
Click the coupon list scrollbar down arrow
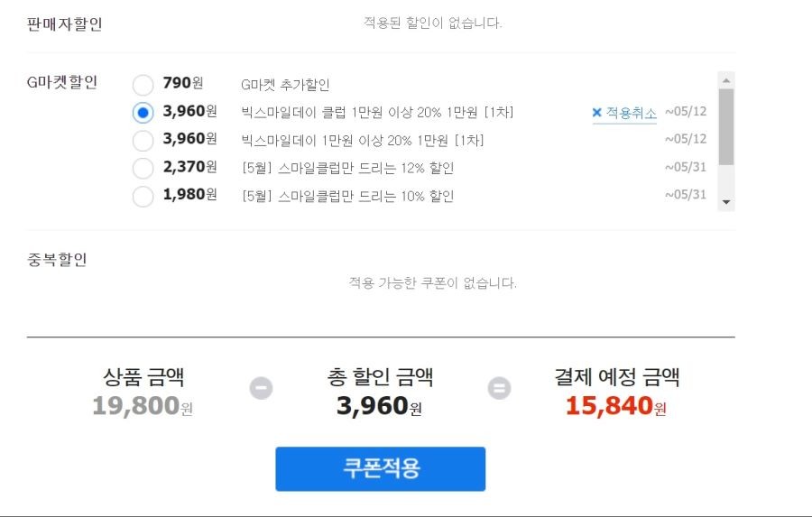tap(726, 202)
